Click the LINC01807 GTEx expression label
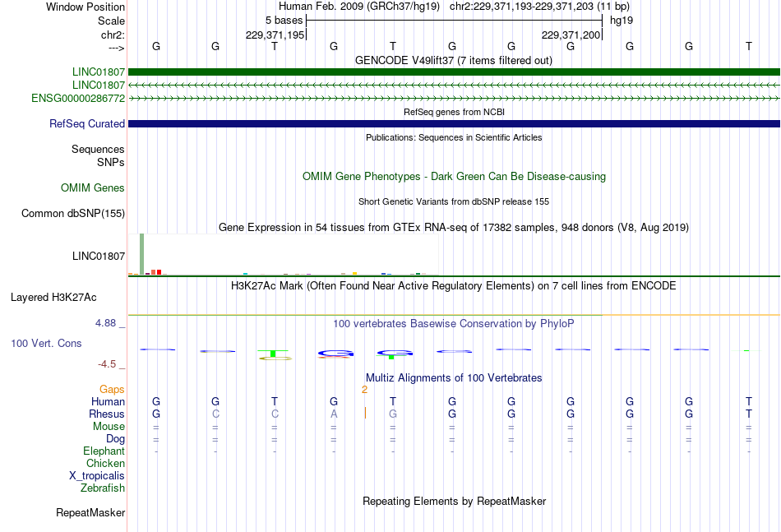 click(99, 256)
